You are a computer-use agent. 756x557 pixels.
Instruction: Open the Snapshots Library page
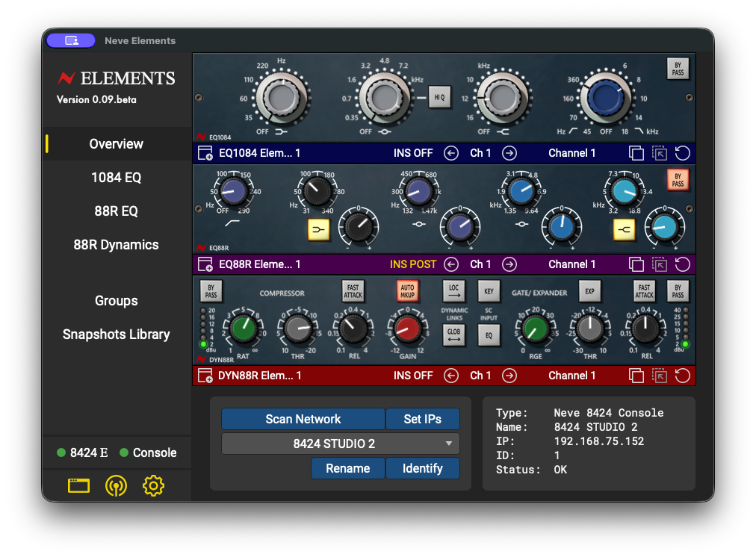116,334
